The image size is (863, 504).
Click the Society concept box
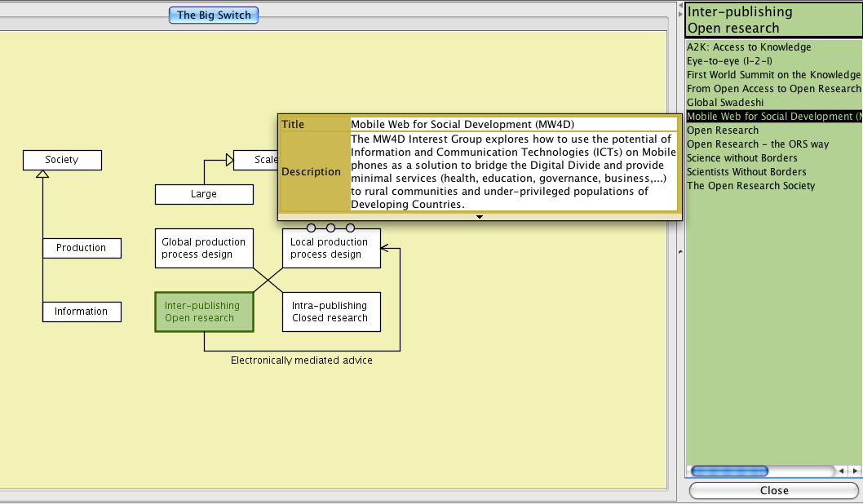click(x=62, y=160)
